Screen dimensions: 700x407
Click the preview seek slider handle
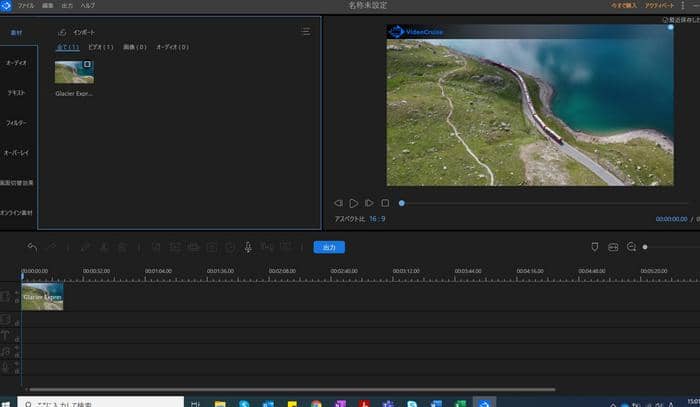(x=402, y=203)
